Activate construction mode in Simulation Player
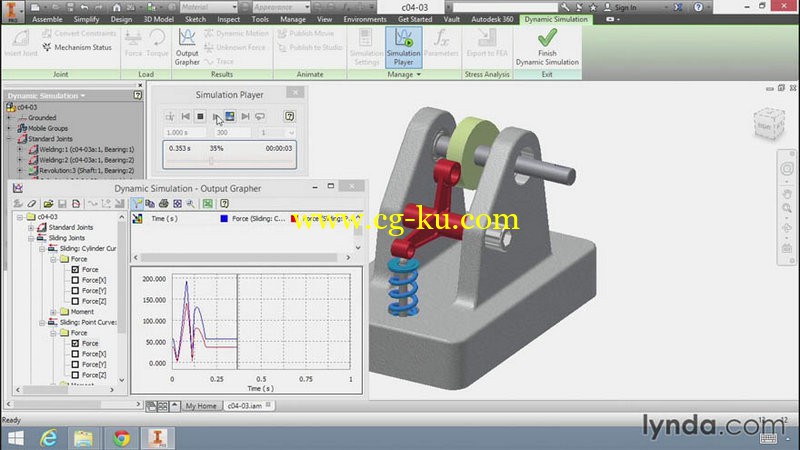This screenshot has height=450, width=800. click(170, 117)
